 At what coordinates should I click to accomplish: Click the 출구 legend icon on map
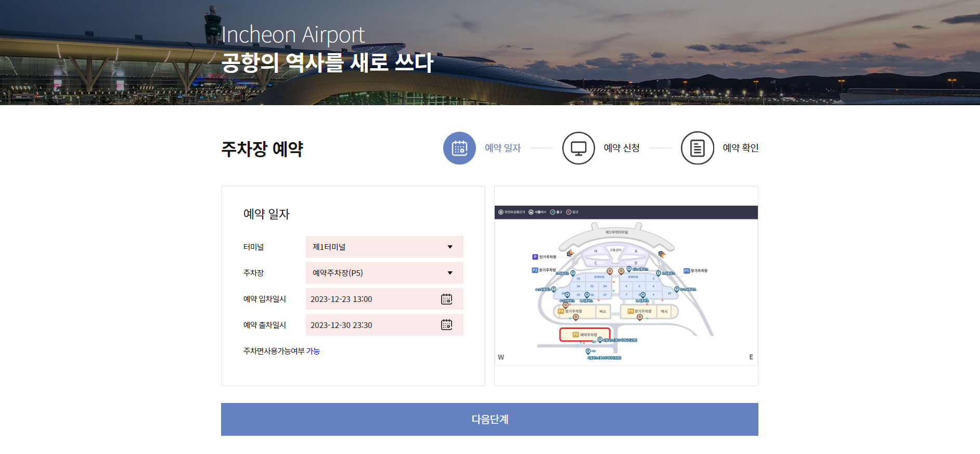(552, 212)
